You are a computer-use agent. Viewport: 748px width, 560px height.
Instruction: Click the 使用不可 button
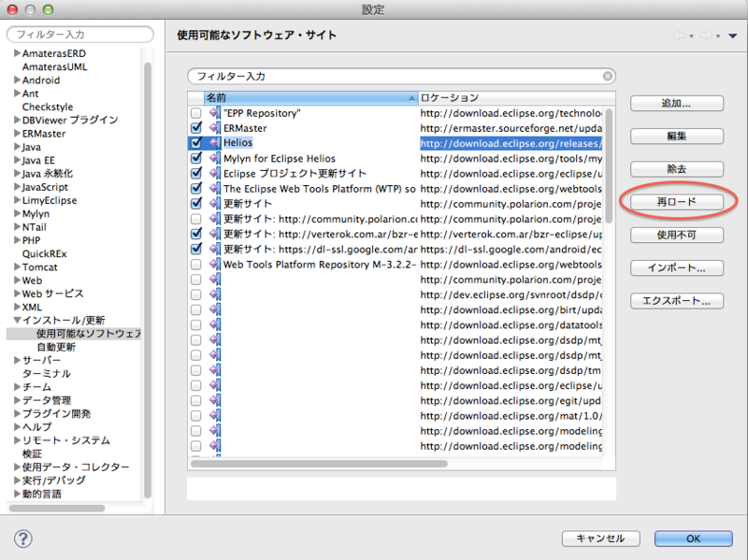(x=676, y=236)
